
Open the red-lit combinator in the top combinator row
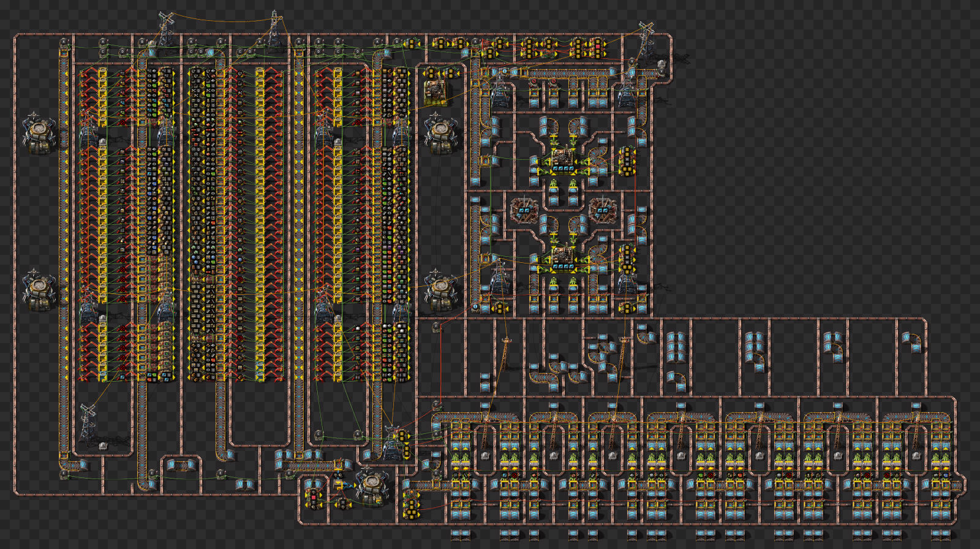[597, 48]
